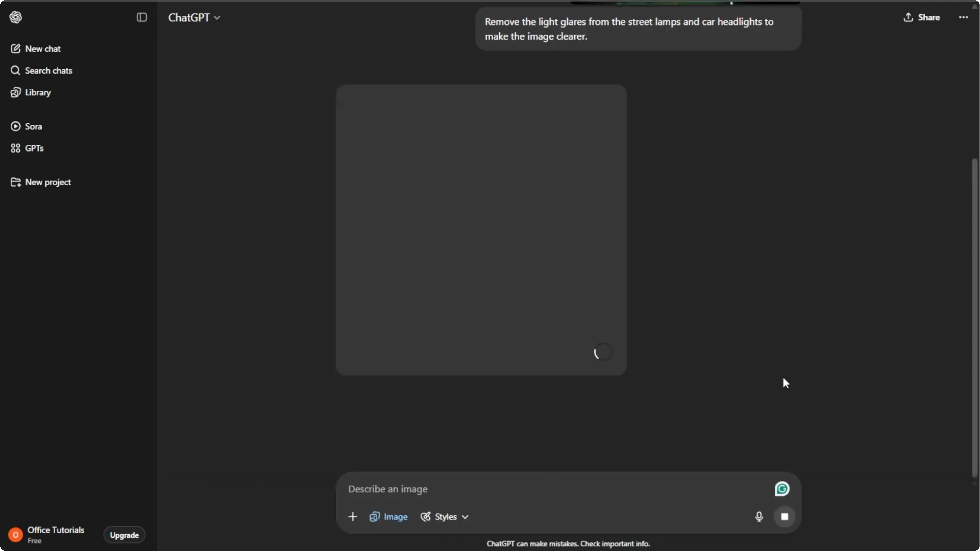Open the three-dot more options menu
This screenshot has height=551, width=980.
[x=963, y=17]
